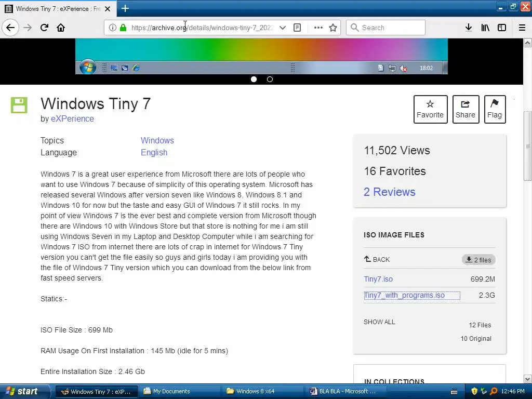The image size is (532, 399).
Task: Download Tiny7_with_programs.iso
Action: click(x=404, y=295)
